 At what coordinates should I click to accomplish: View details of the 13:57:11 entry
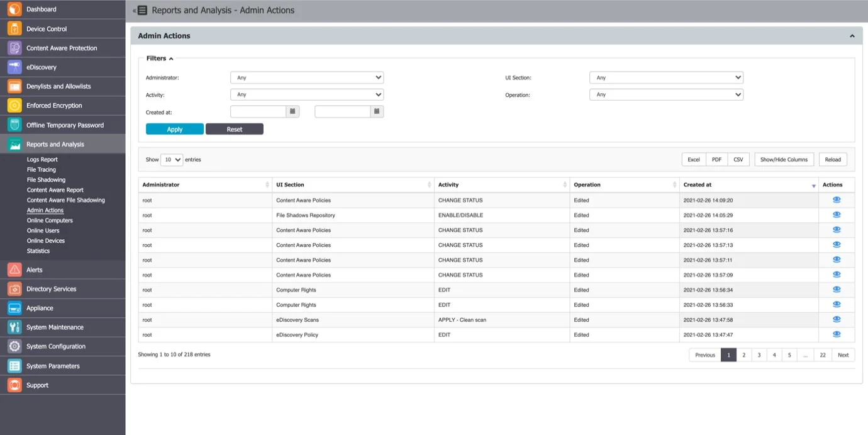837,259
